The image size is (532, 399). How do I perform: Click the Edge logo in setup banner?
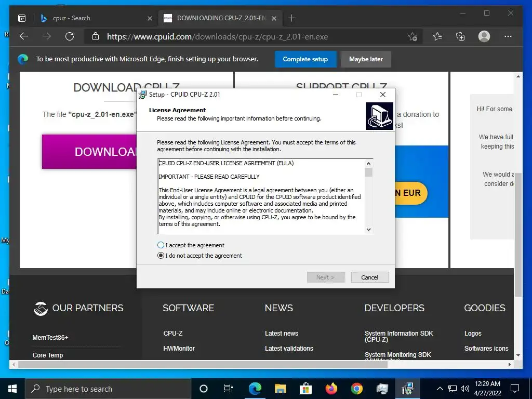(23, 59)
